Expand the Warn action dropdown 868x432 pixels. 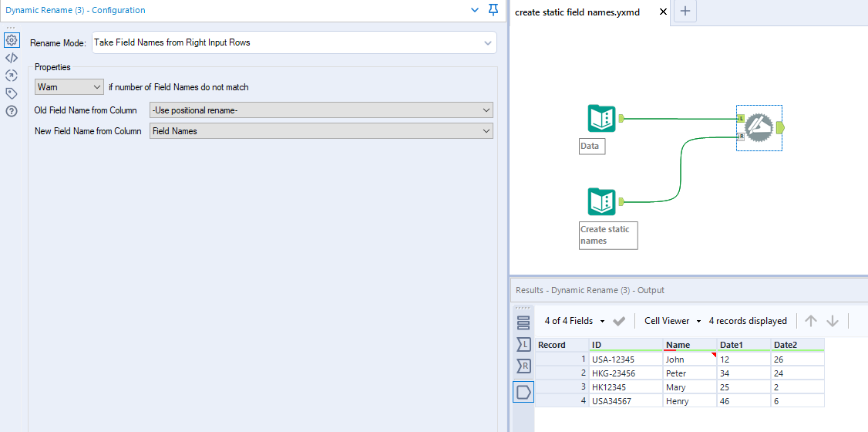pos(69,87)
